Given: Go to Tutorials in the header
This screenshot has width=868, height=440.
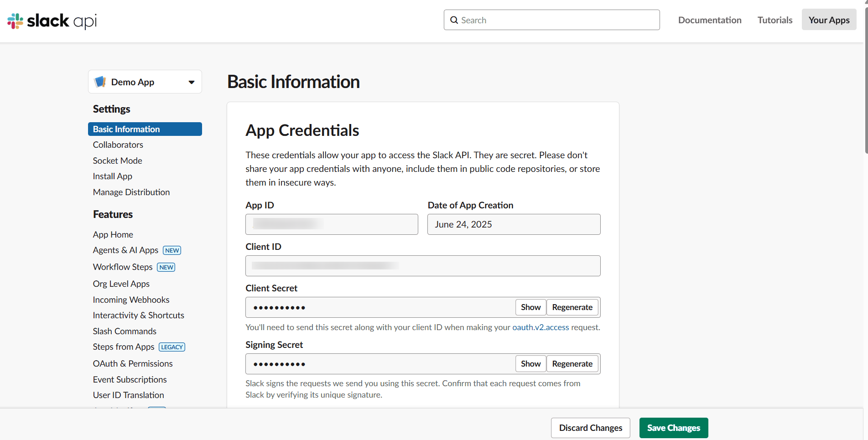Looking at the screenshot, I should [x=774, y=20].
